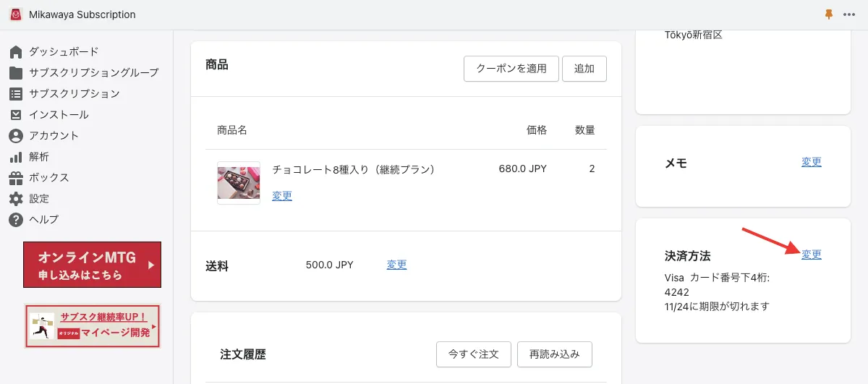Image resolution: width=868 pixels, height=384 pixels.
Task: Click the chocolate product thumbnail image
Action: [239, 183]
